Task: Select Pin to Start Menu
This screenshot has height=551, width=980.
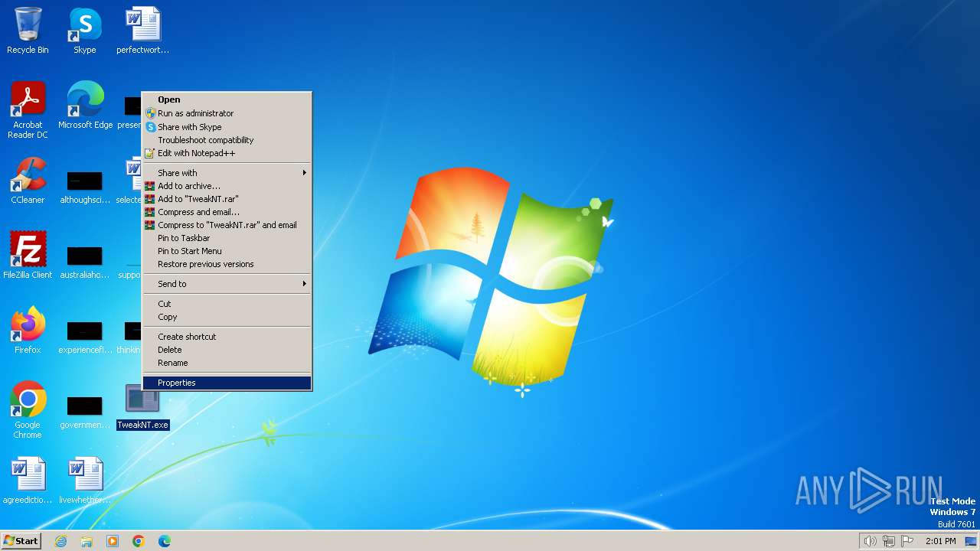Action: (x=227, y=251)
